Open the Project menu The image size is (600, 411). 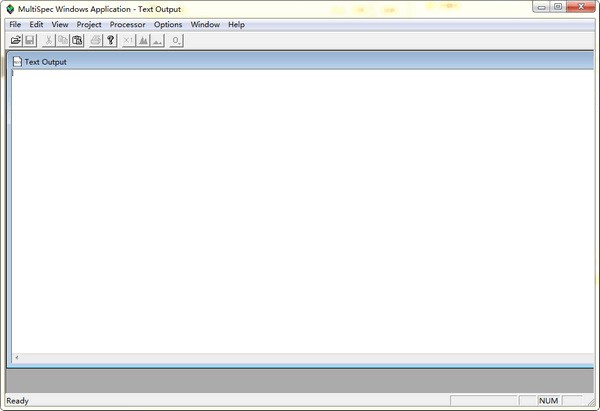(x=89, y=24)
